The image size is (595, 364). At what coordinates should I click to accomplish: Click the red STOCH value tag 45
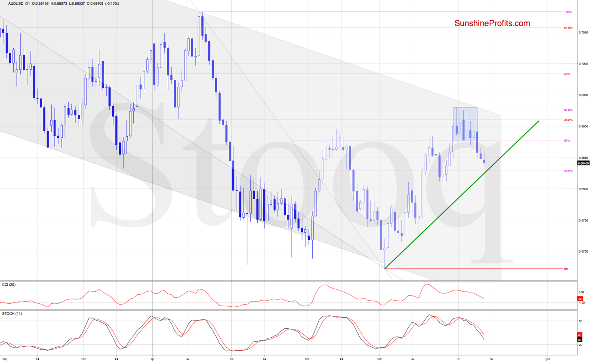579,334
